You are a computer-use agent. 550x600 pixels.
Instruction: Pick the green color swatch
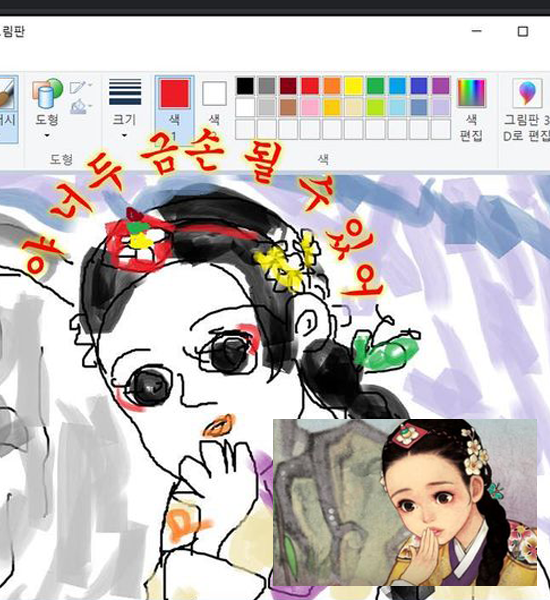coord(375,86)
